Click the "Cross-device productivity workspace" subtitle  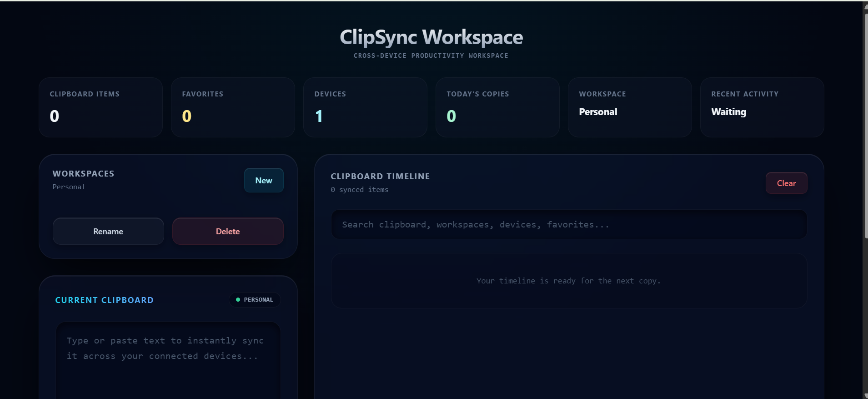pos(431,56)
